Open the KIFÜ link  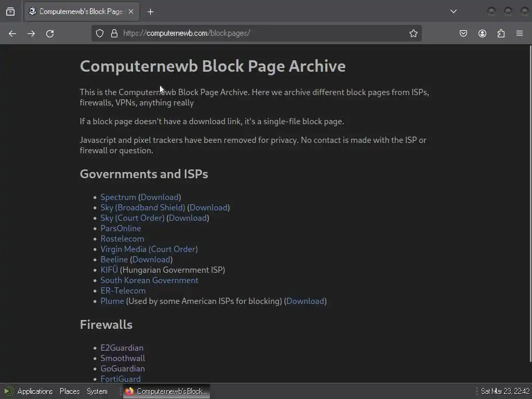(109, 270)
